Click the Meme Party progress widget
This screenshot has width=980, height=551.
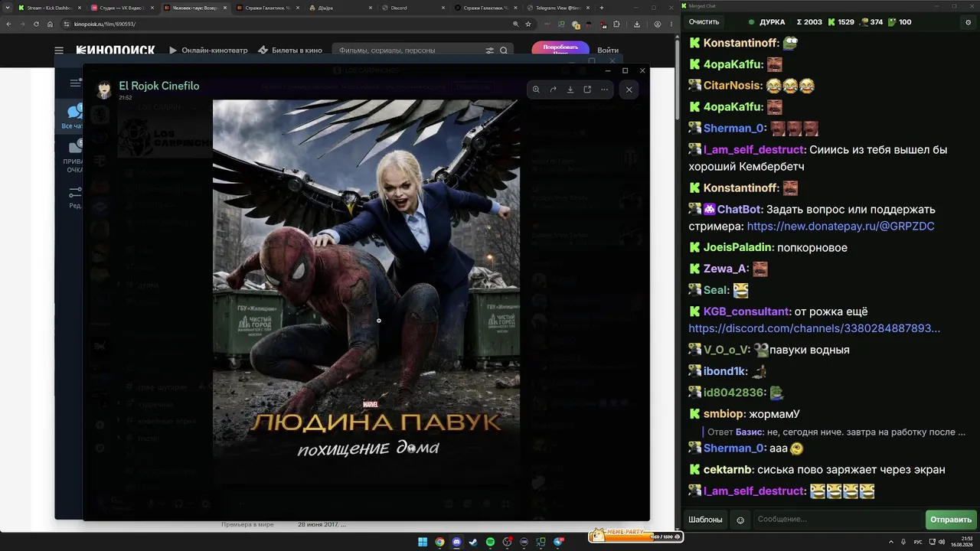[x=635, y=536]
